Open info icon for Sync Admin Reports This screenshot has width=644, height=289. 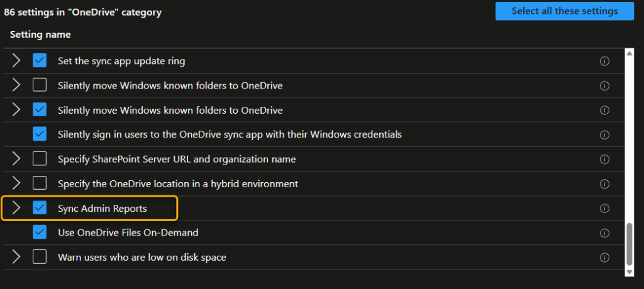click(604, 209)
